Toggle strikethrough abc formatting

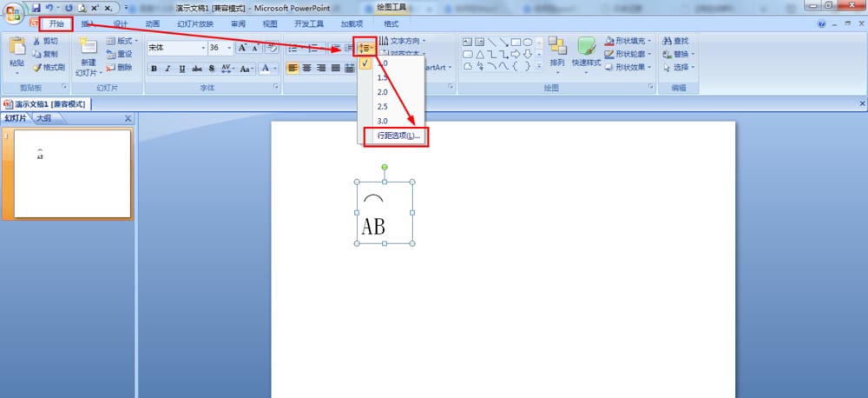[x=196, y=69]
